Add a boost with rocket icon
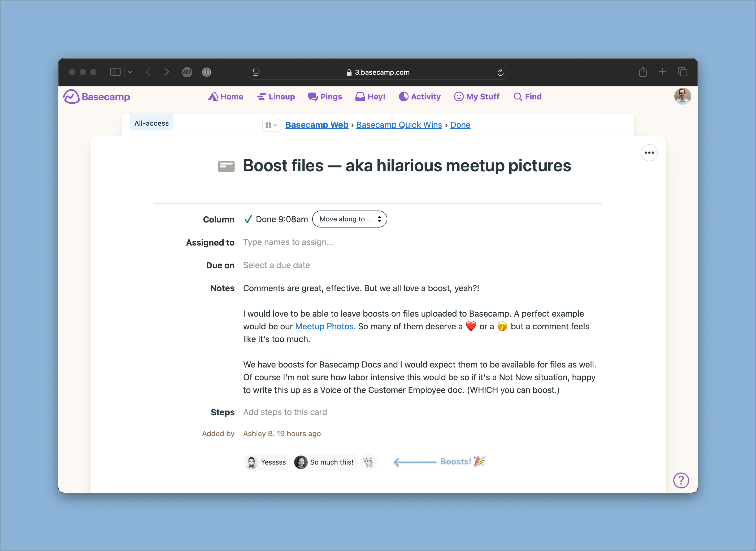This screenshot has height=551, width=756. (x=369, y=462)
